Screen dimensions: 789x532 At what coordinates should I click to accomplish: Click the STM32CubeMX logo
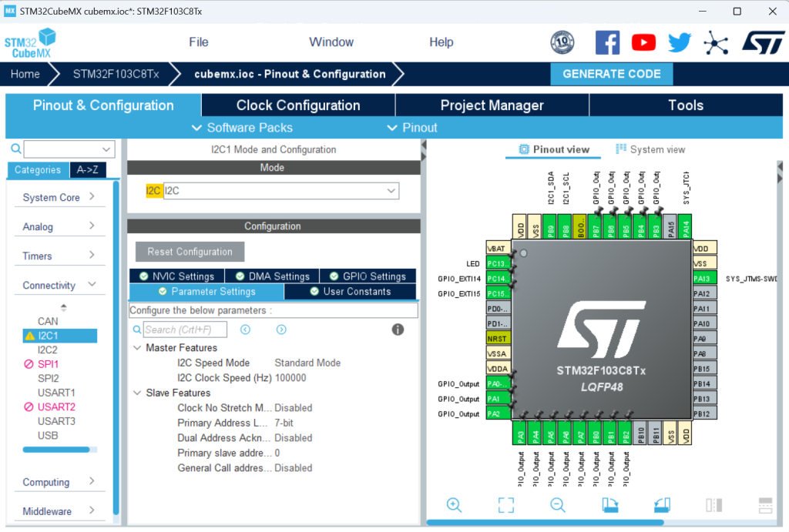(x=30, y=43)
